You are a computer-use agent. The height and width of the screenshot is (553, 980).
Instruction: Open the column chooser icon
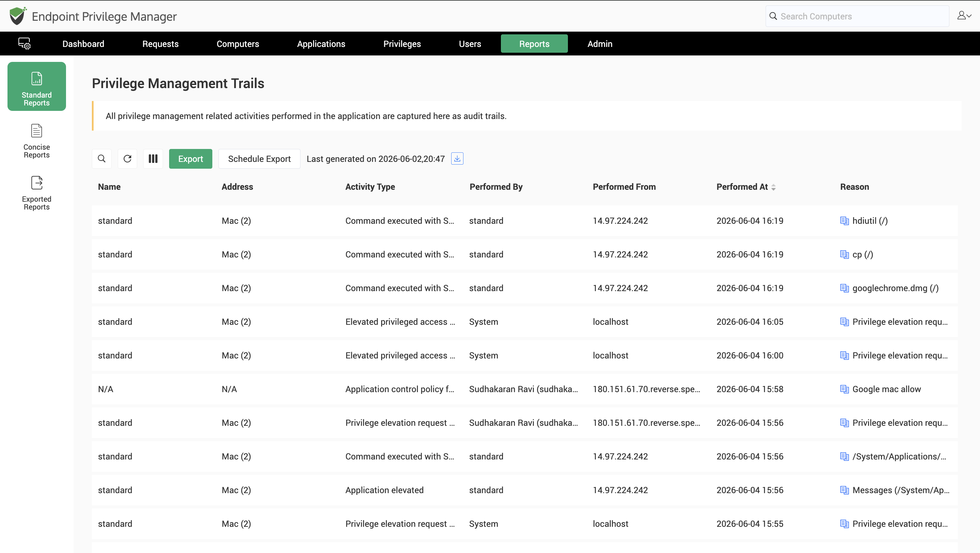pos(153,158)
